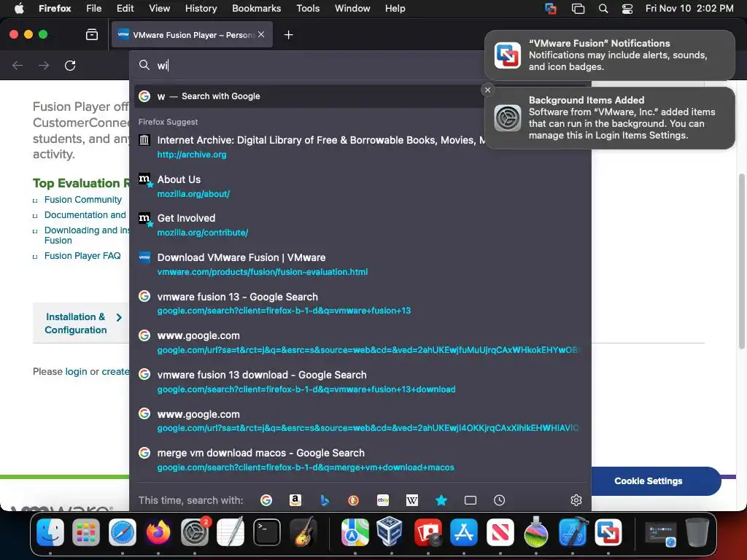This screenshot has height=560, width=747.
Task: Search bookmarks using the star icon
Action: click(x=441, y=500)
